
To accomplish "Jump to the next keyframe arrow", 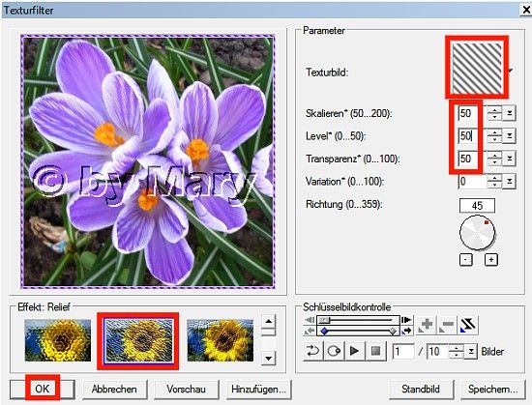I will [x=406, y=331].
